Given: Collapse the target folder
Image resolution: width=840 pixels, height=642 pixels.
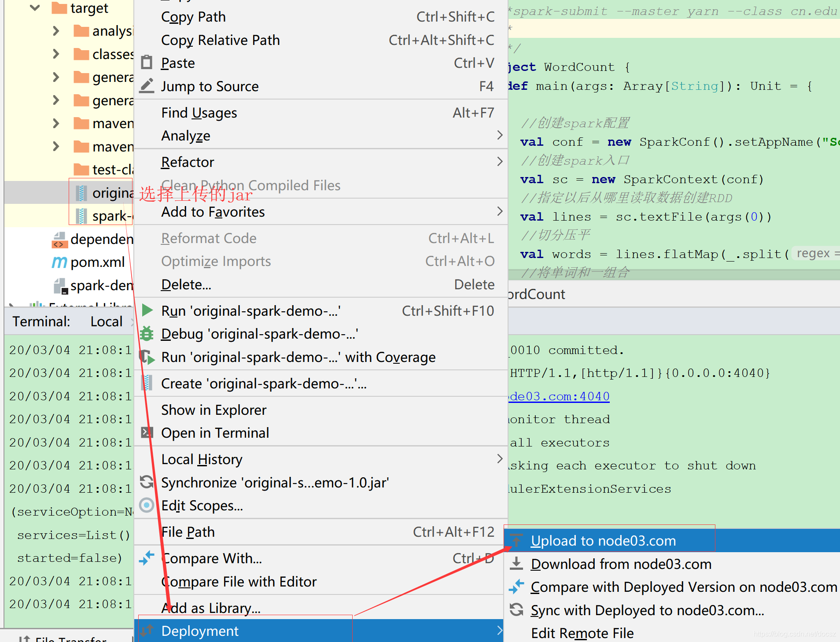Looking at the screenshot, I should pos(35,8).
